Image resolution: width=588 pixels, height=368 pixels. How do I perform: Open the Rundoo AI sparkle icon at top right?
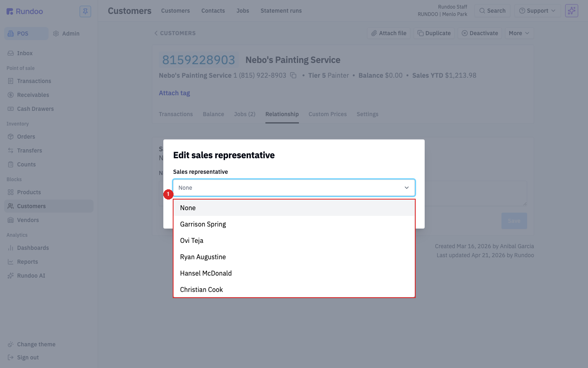point(571,11)
